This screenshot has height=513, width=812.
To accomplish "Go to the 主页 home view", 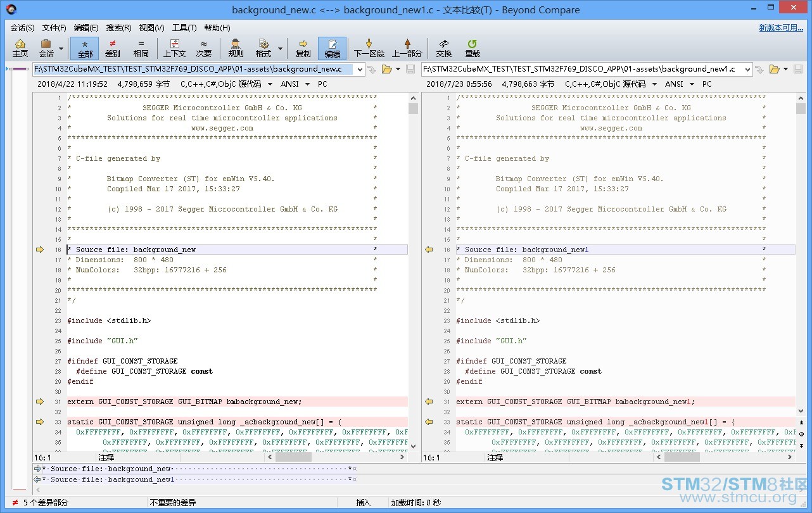I will [x=20, y=48].
